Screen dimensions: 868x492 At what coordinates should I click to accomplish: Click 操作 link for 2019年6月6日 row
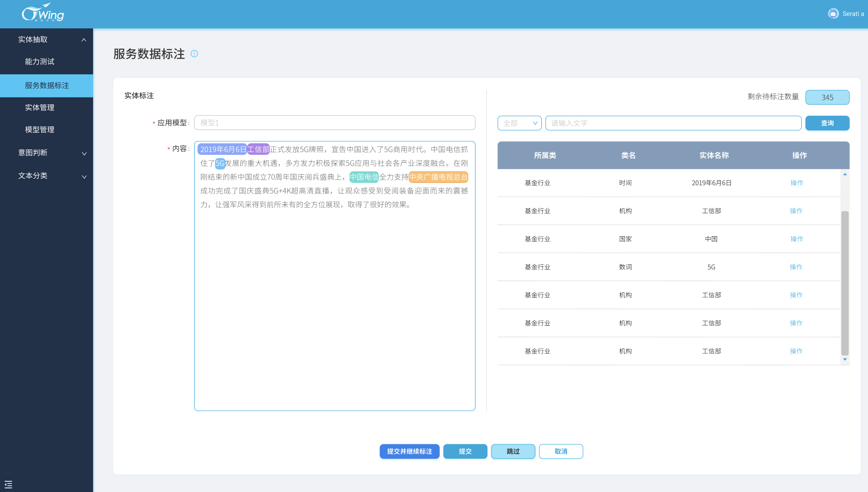pos(797,183)
